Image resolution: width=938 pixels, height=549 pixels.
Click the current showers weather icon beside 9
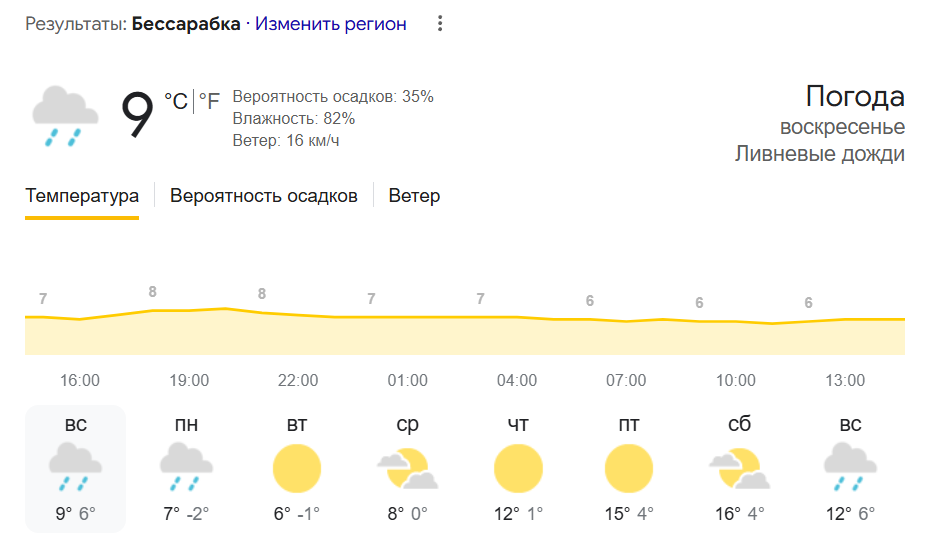[65, 116]
